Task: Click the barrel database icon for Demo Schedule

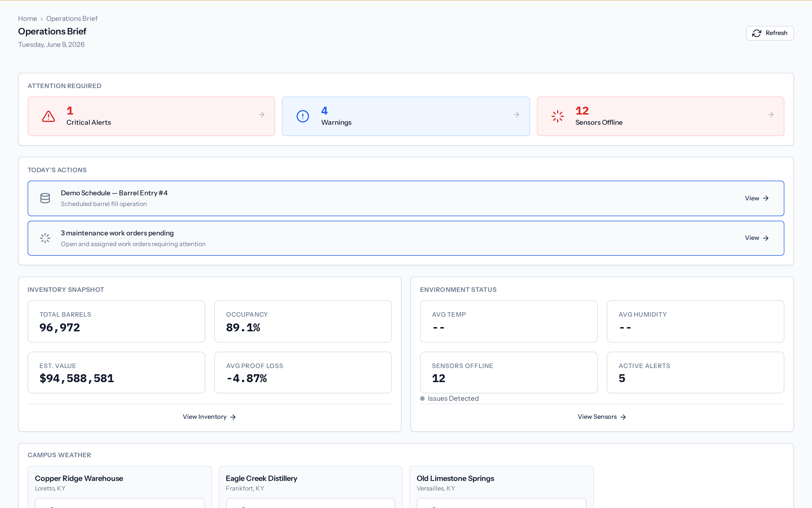Action: [45, 198]
